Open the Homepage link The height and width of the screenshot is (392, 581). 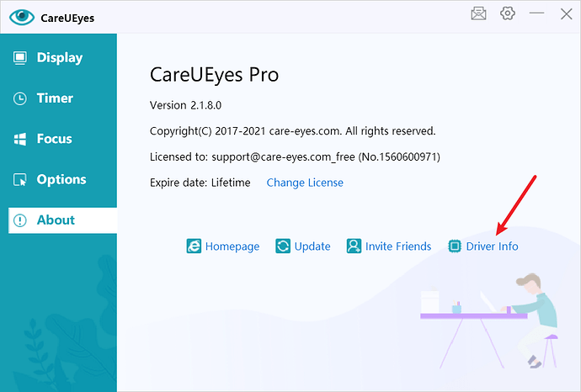(232, 246)
